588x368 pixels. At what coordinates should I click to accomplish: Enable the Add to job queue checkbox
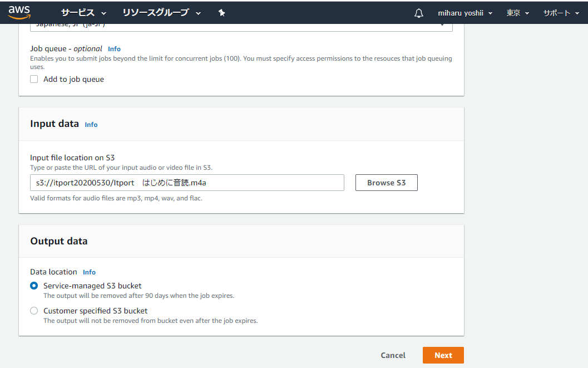(34, 79)
